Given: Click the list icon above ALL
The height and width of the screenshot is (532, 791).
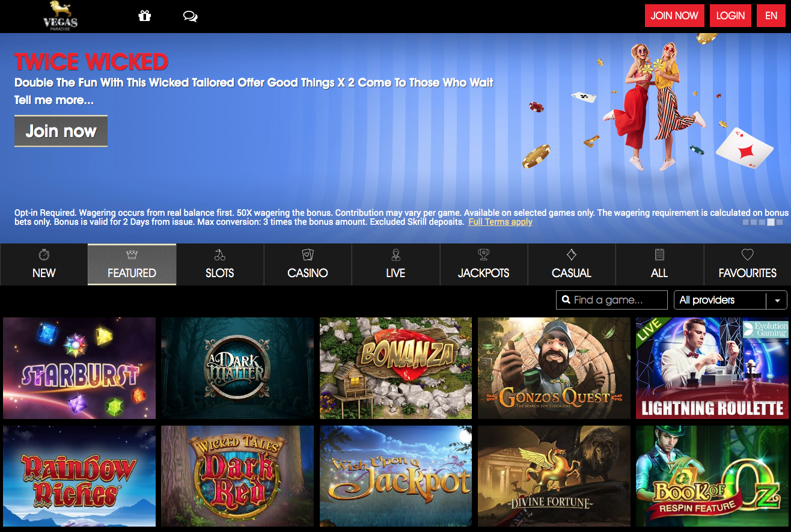Looking at the screenshot, I should pyautogui.click(x=659, y=255).
